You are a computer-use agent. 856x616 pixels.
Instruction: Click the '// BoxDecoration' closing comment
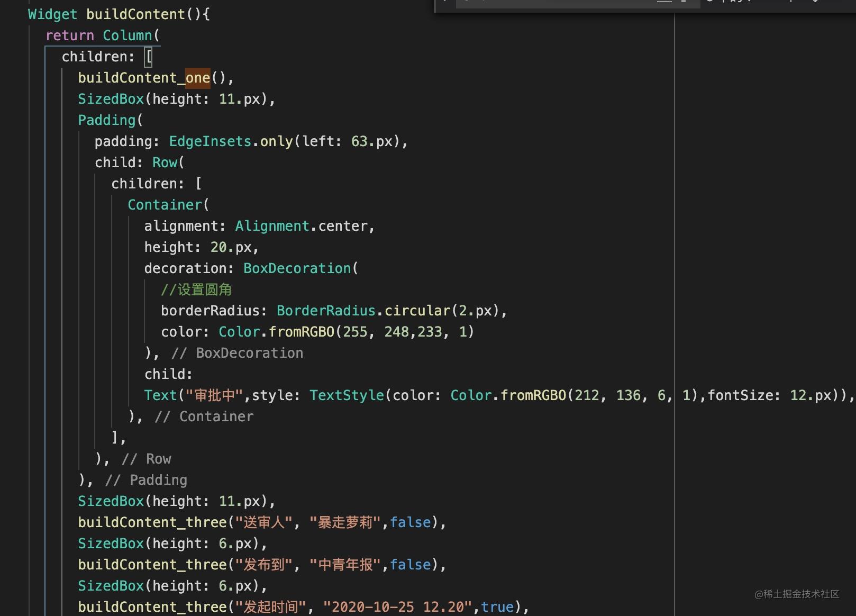[x=237, y=353]
